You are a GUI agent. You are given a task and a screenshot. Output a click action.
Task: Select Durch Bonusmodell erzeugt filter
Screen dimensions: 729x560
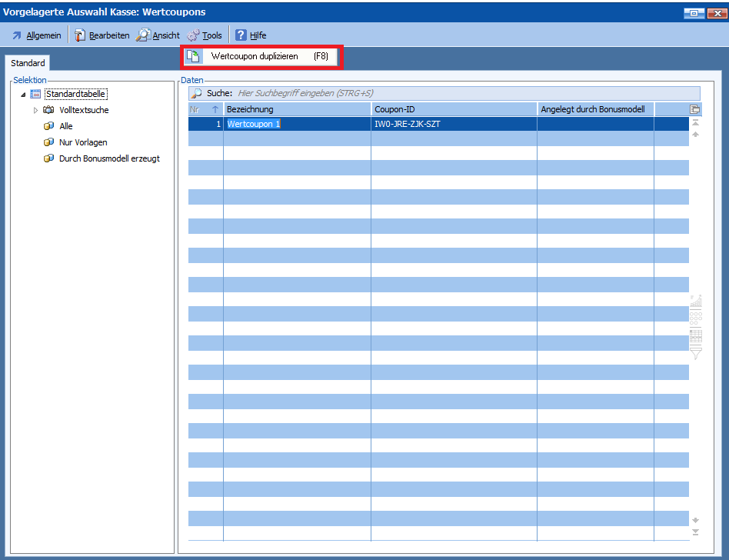109,158
